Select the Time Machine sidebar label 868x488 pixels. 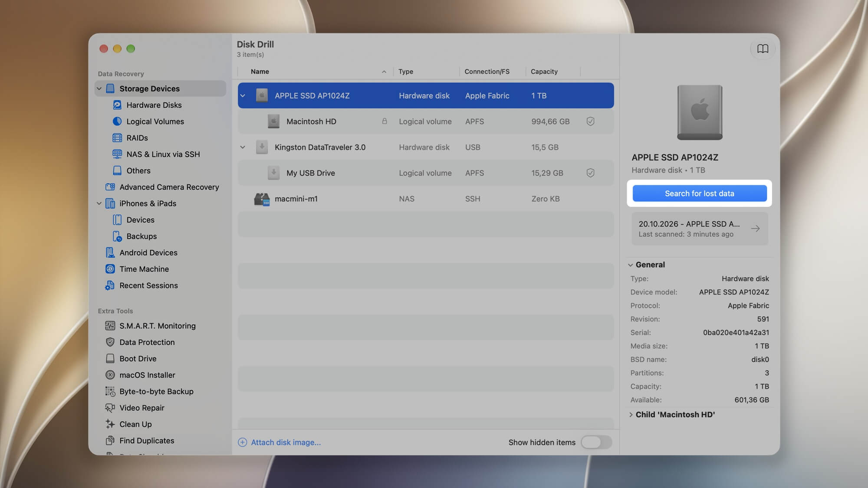pos(144,269)
